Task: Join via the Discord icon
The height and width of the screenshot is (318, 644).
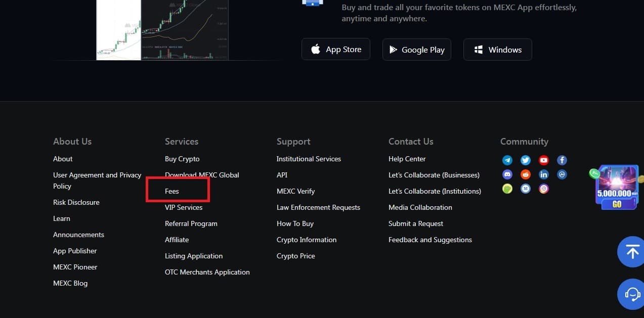Action: (x=507, y=174)
